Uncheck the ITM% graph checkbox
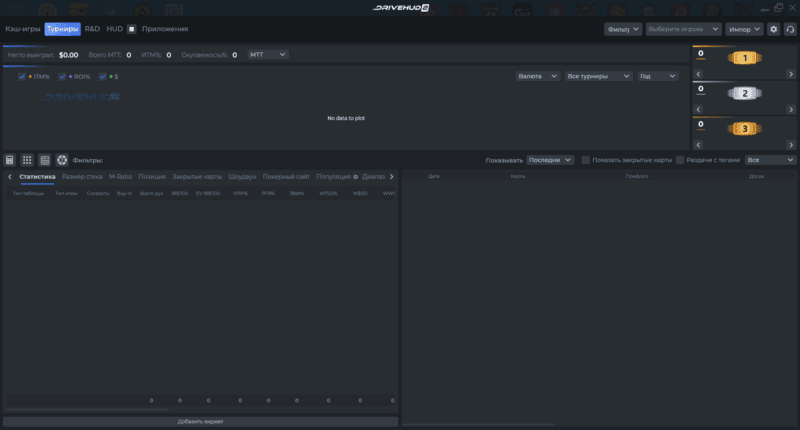This screenshot has width=800, height=430. 22,76
